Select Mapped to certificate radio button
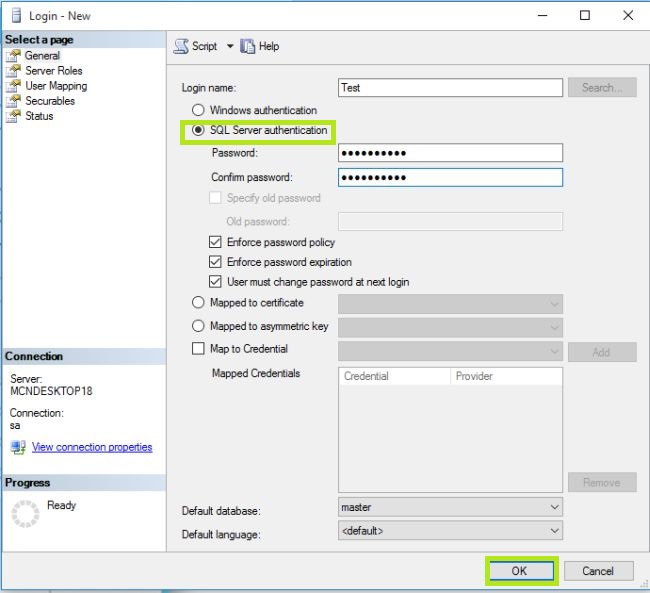This screenshot has height=593, width=650. 198,302
